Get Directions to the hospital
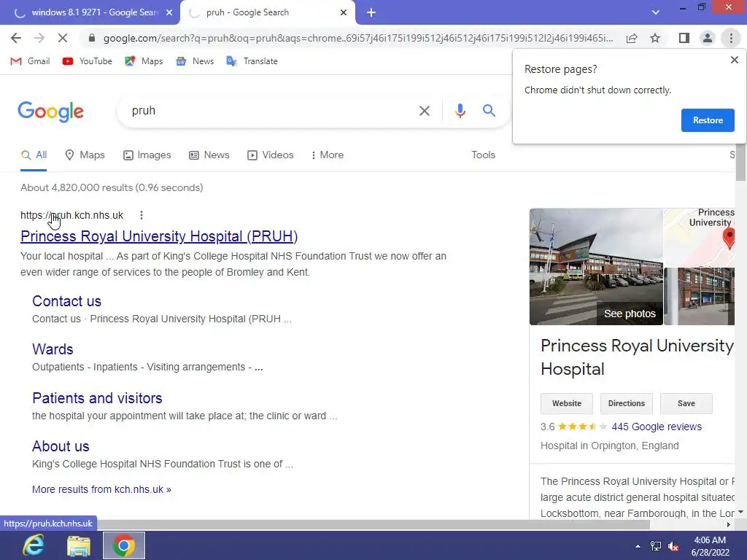The image size is (747, 560). tap(626, 404)
